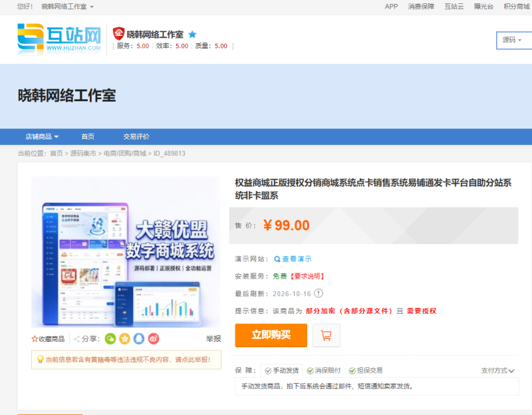Open the 交易评价 tab

(x=136, y=137)
